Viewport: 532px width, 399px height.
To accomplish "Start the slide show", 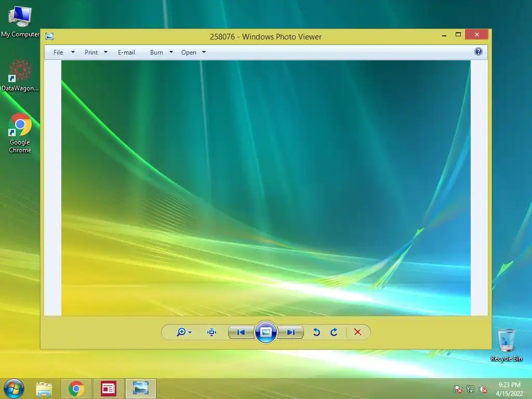I will [265, 332].
